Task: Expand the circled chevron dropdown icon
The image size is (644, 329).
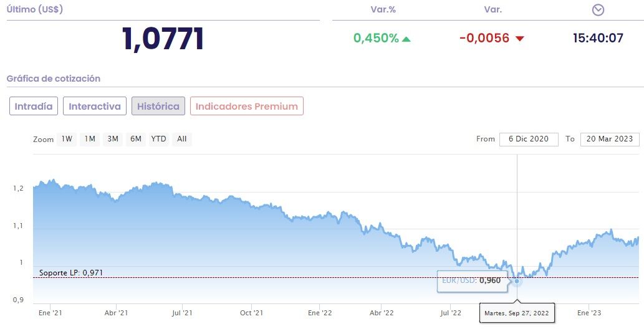Action: click(598, 10)
